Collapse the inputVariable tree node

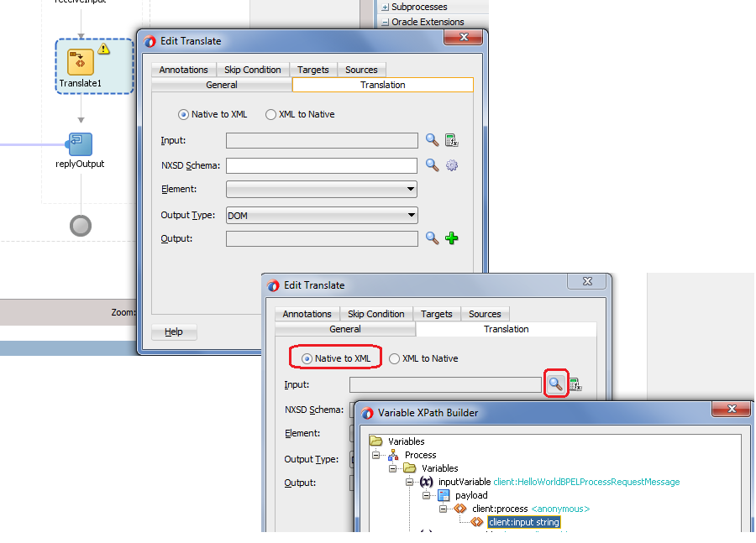tap(411, 482)
